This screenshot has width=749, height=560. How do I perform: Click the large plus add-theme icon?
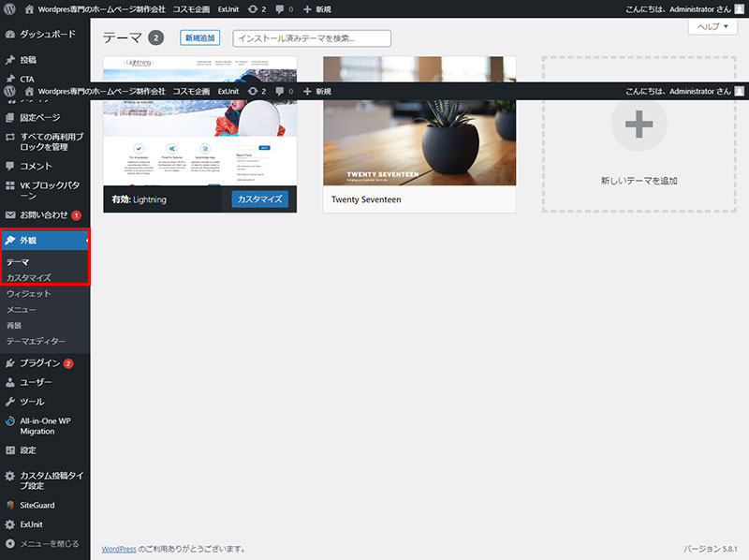coord(639,124)
